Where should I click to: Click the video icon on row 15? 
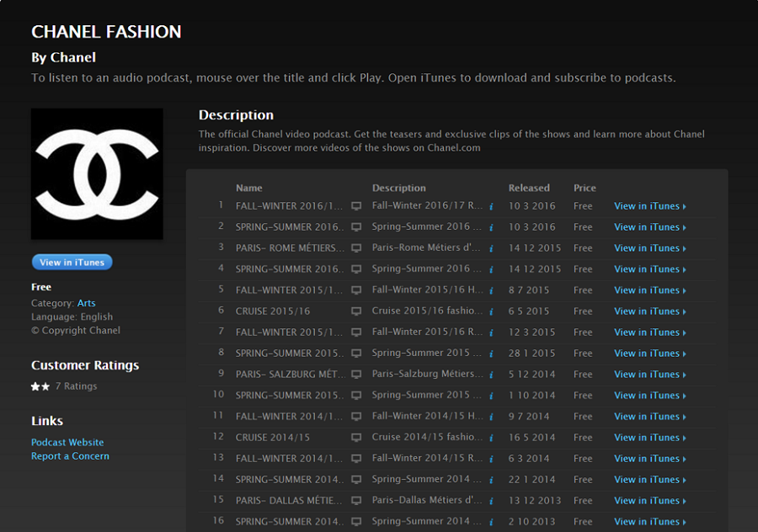tap(356, 501)
